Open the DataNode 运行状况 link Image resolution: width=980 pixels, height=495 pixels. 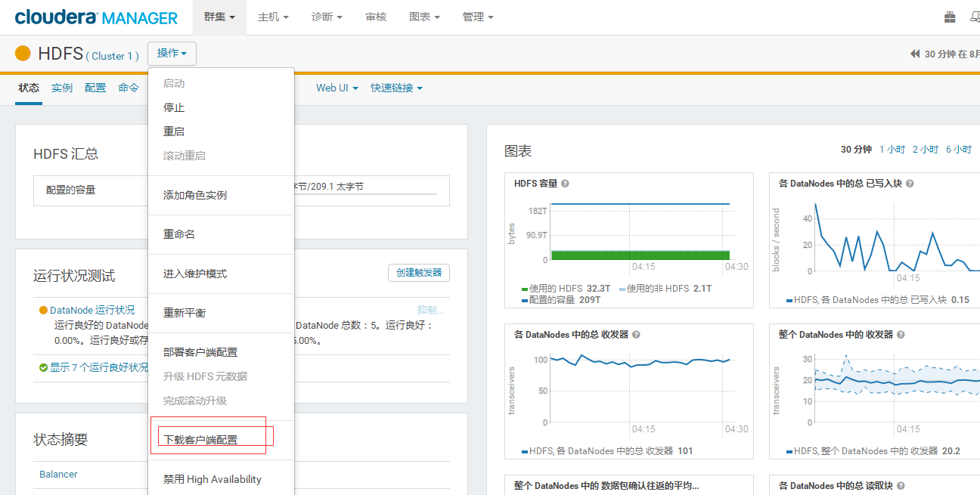[92, 311]
